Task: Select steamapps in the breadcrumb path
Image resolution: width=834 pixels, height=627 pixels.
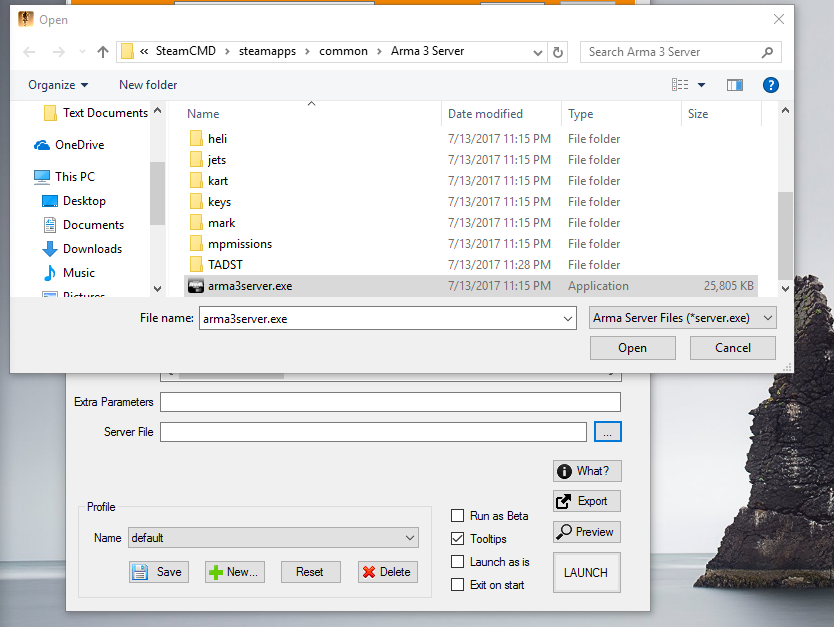Action: [267, 51]
